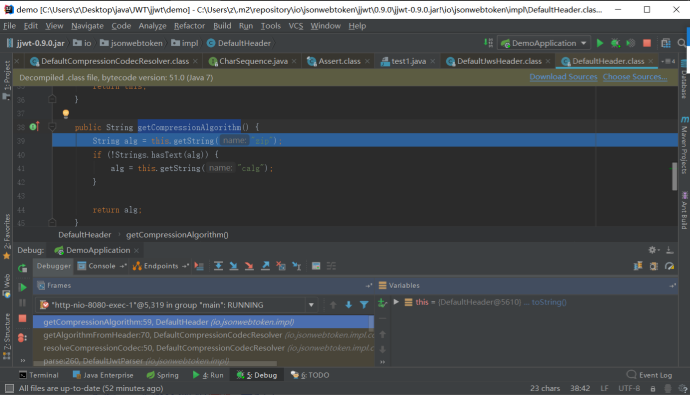This screenshot has height=395, width=690.
Task: Run DemoApplication with the green play button
Action: 600,43
